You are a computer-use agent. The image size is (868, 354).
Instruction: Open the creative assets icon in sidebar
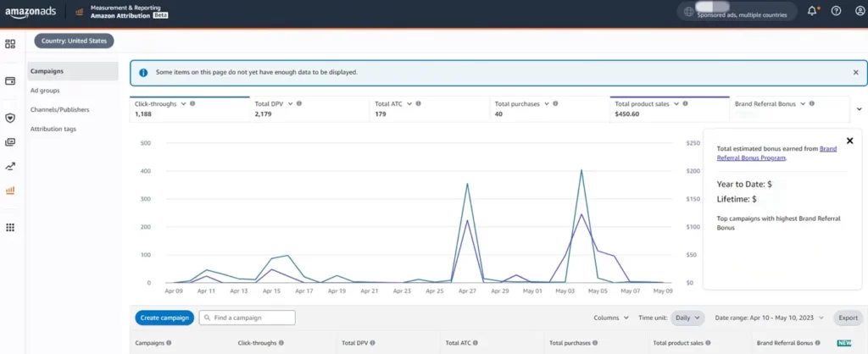pyautogui.click(x=10, y=142)
